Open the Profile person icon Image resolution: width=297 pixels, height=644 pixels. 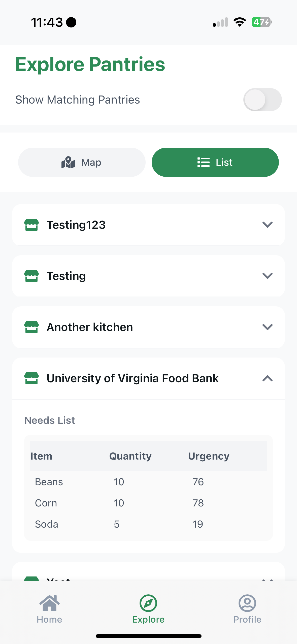247,603
